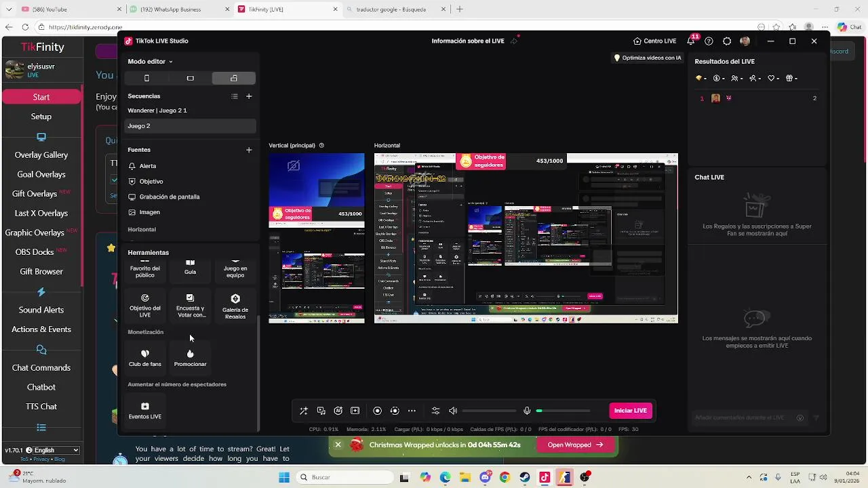Click the replay capture circular icon

395,411
